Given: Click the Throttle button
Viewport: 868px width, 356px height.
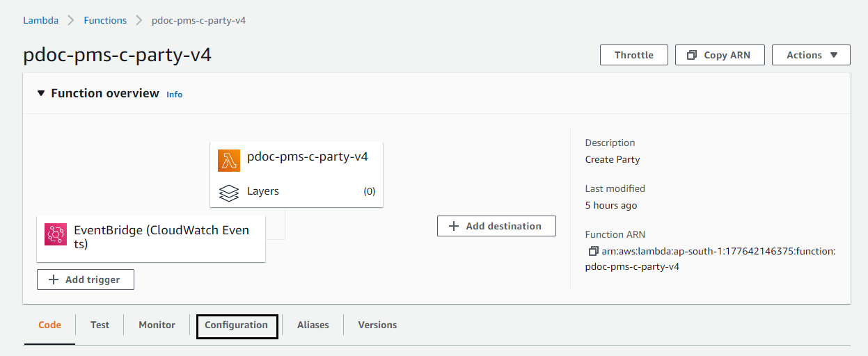Looking at the screenshot, I should [x=633, y=55].
